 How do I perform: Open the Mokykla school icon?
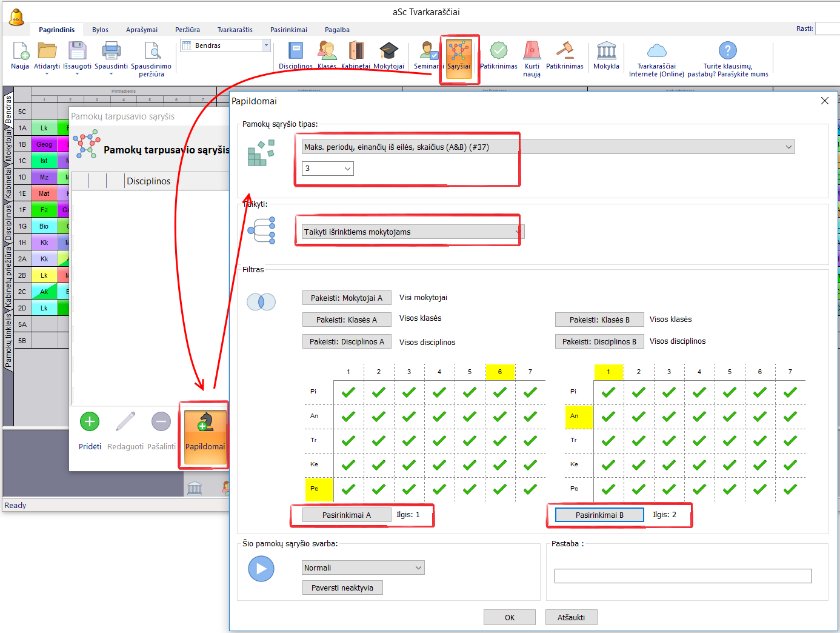(x=606, y=52)
